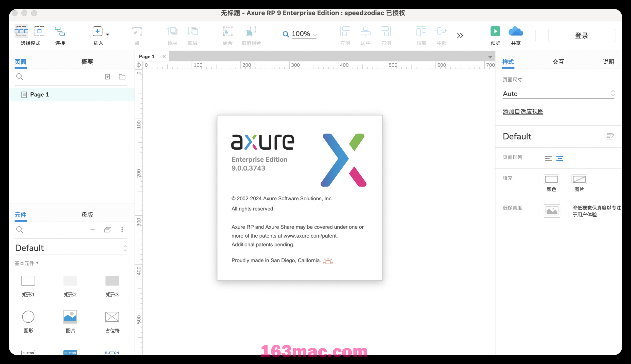Screen dimensions: 631x364
Task: Switch to the 元件 libraries tab
Action: (x=20, y=215)
